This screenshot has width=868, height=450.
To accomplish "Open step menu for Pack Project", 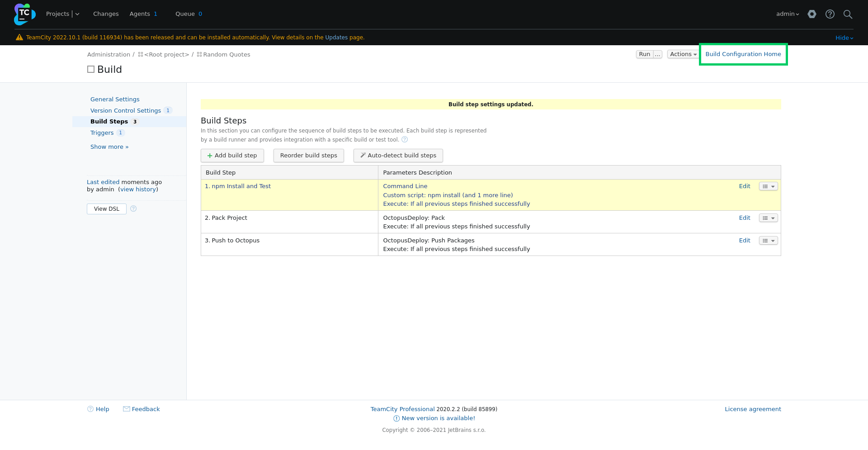I will (x=768, y=218).
